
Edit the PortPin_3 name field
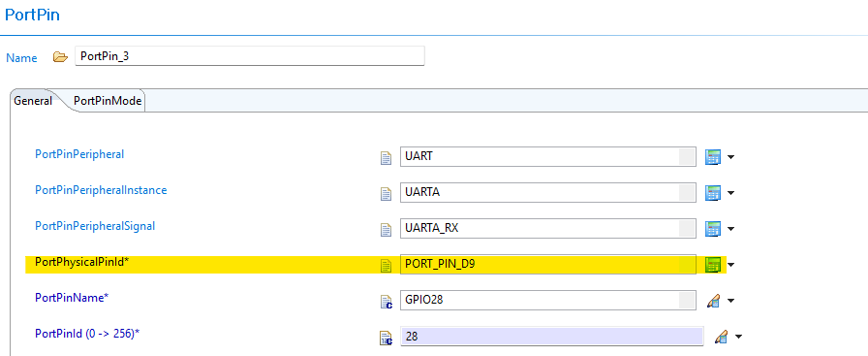(250, 56)
